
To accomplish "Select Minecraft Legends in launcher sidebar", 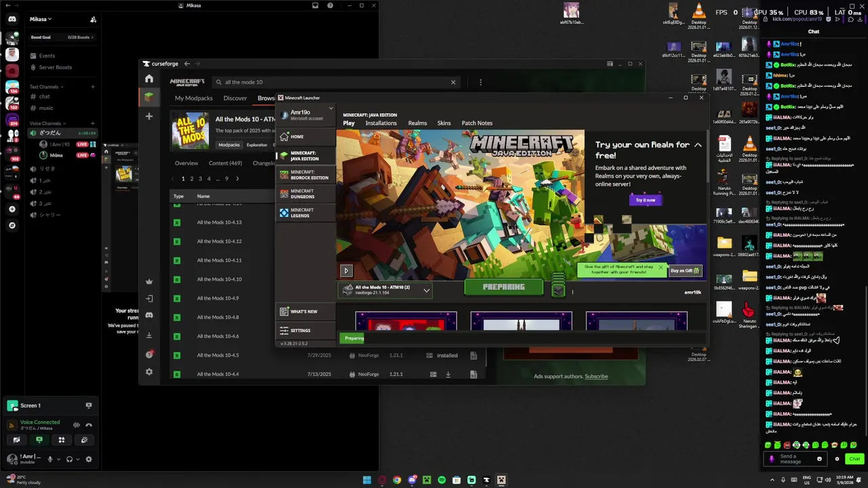I will coord(305,213).
